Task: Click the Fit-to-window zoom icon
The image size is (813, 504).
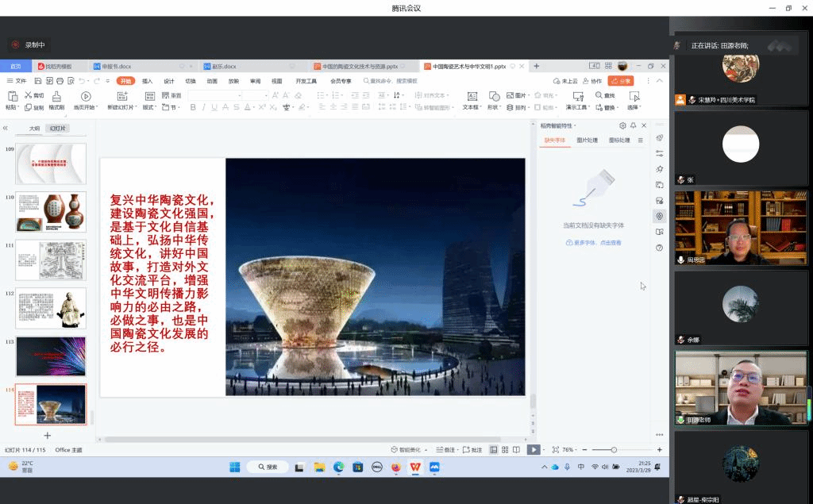Action: pos(555,449)
